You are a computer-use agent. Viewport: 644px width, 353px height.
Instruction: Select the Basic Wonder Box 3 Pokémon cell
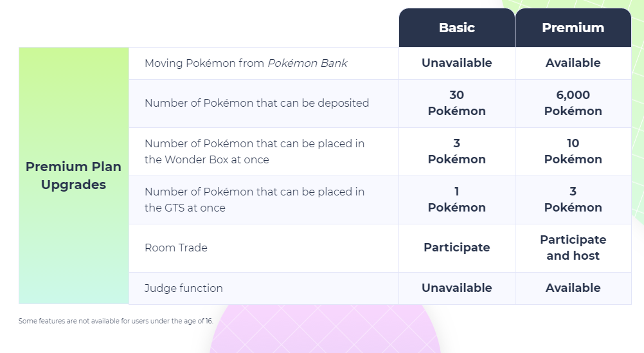click(457, 152)
